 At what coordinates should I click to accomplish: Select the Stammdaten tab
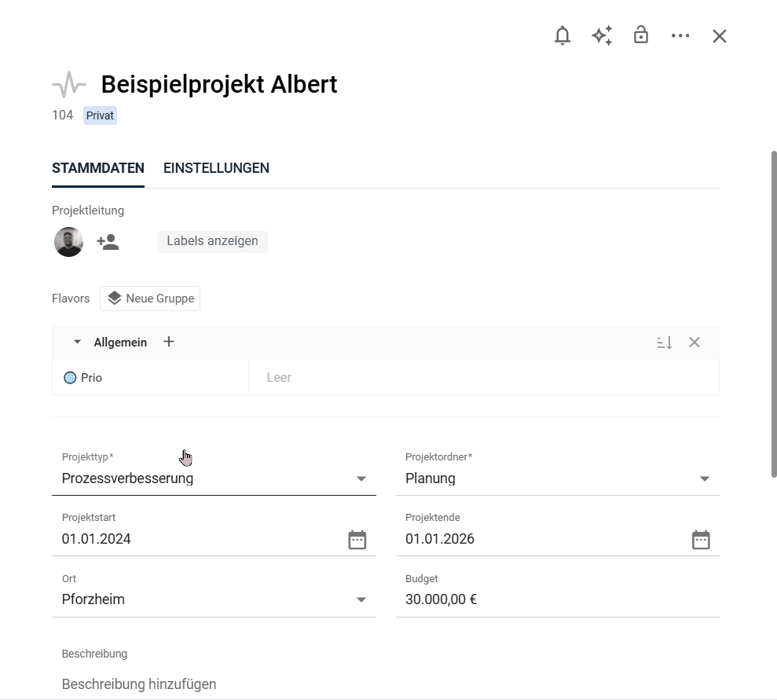click(x=98, y=168)
